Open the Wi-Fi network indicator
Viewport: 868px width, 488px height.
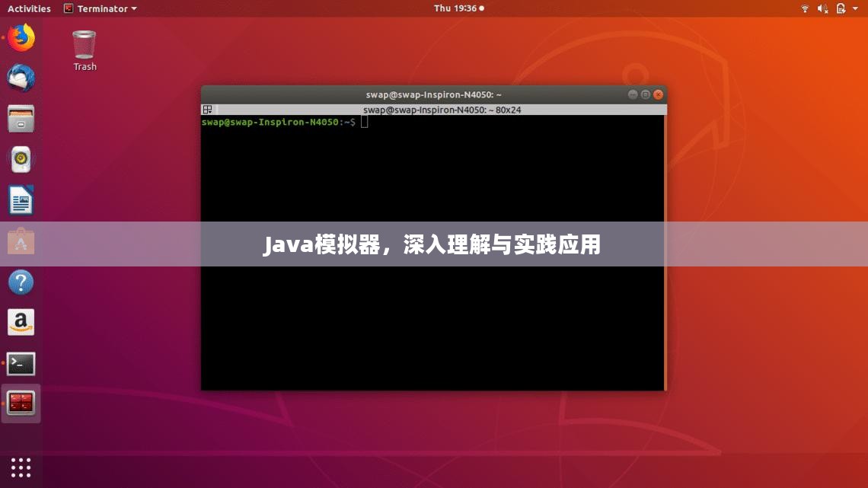(805, 8)
